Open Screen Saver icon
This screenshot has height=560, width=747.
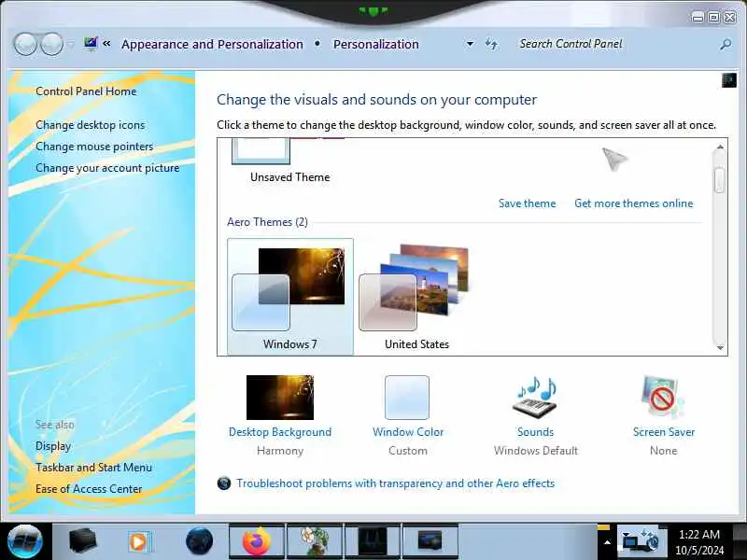(x=663, y=398)
